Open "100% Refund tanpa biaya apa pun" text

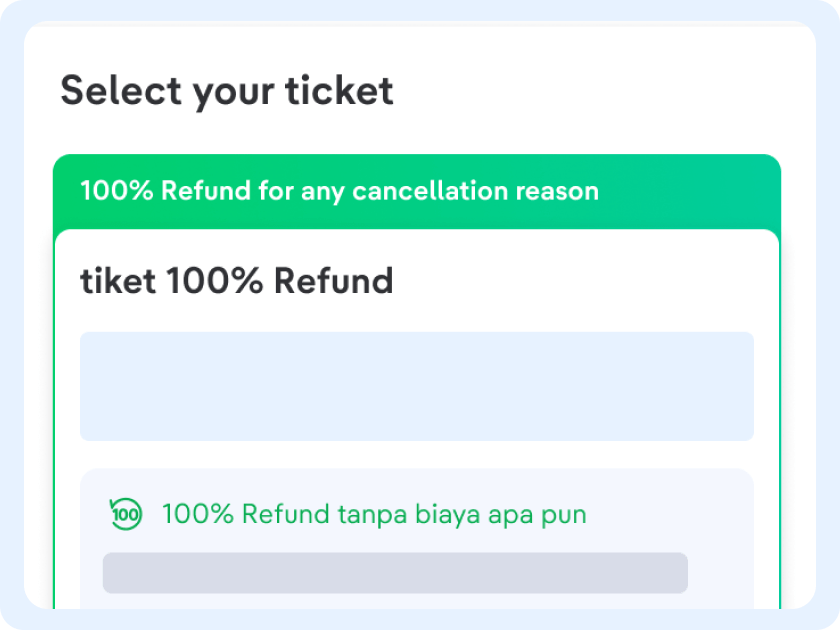coord(373,514)
